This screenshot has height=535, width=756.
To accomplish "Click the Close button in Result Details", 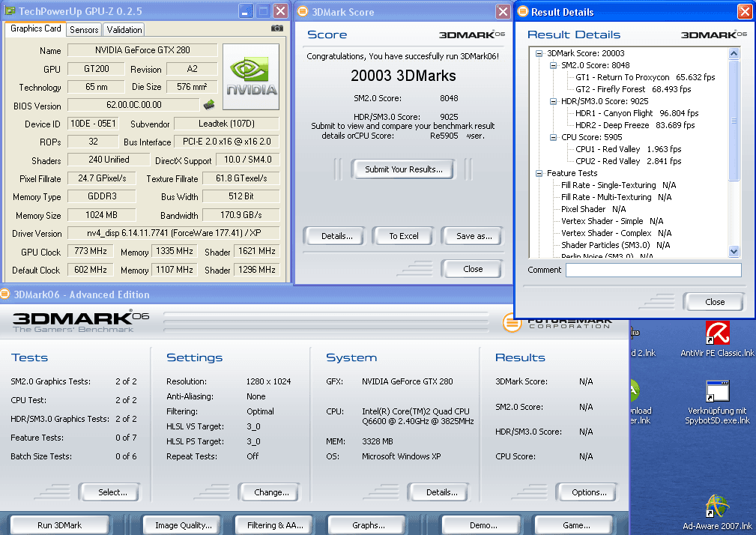I will click(715, 302).
